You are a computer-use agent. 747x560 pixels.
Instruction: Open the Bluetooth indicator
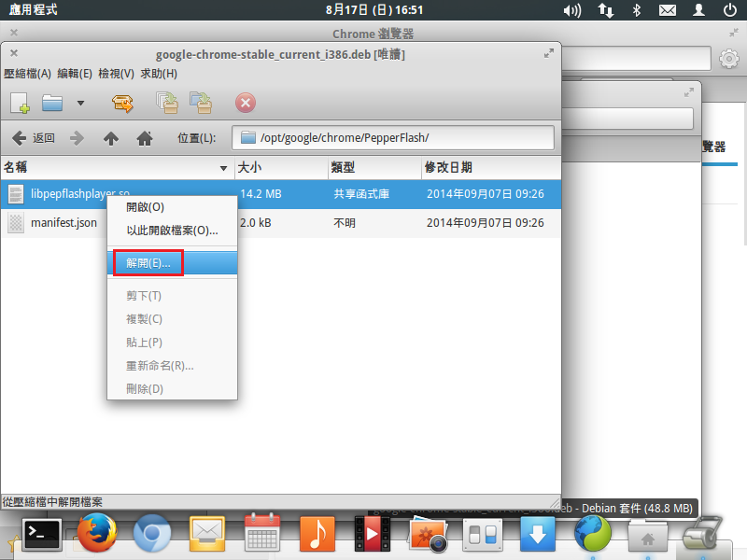(637, 10)
